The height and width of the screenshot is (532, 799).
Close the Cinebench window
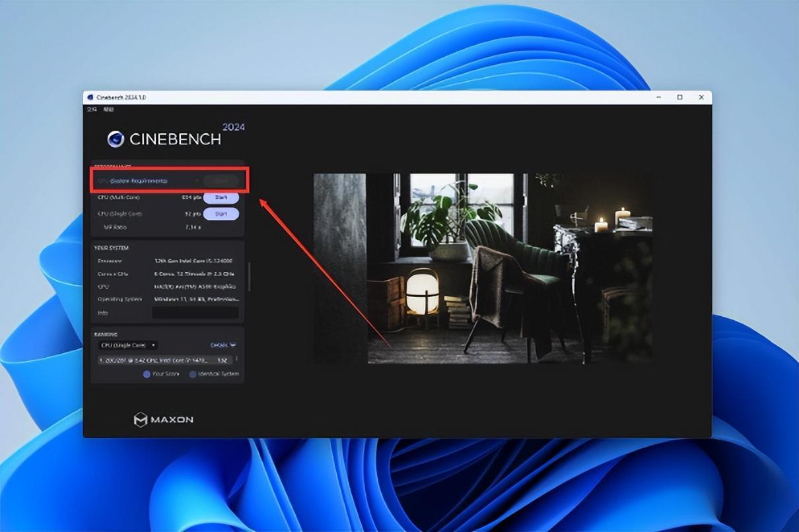click(x=701, y=97)
